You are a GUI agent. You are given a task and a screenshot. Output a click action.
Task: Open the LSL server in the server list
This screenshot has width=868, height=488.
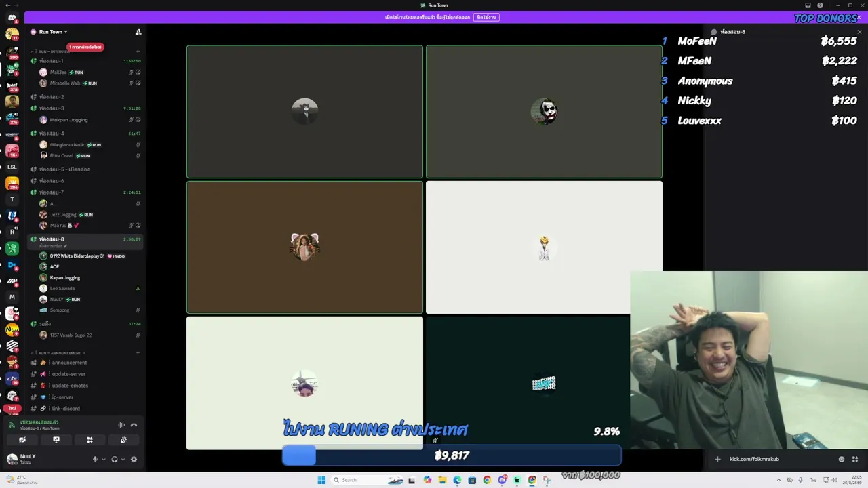click(x=12, y=167)
